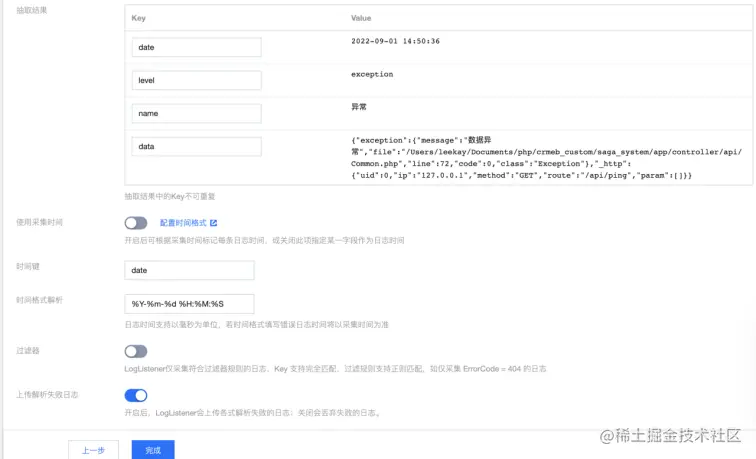Select the value 2022-09-01 14:50:36

pyautogui.click(x=395, y=41)
